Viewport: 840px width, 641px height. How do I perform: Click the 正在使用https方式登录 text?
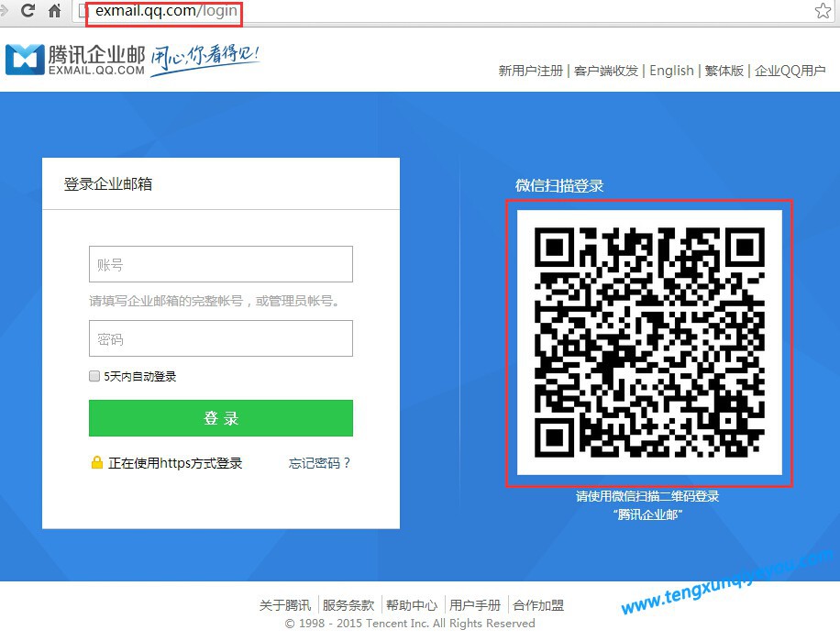click(175, 463)
